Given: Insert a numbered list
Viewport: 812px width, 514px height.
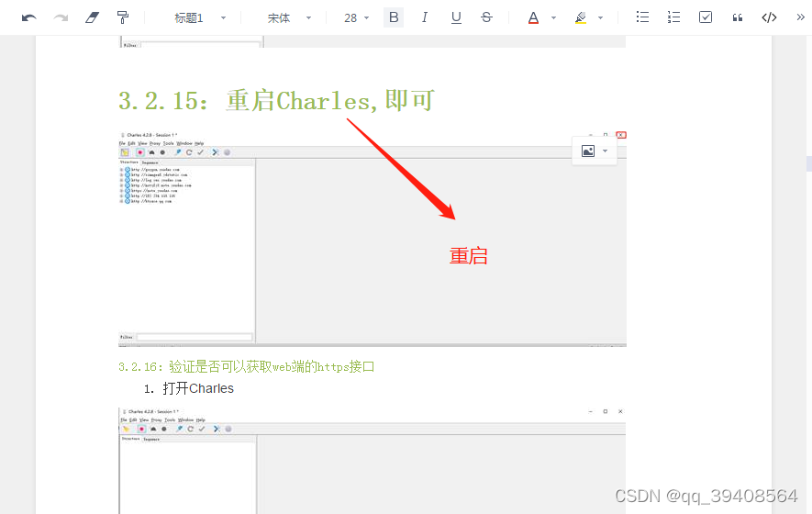Looking at the screenshot, I should [x=673, y=17].
